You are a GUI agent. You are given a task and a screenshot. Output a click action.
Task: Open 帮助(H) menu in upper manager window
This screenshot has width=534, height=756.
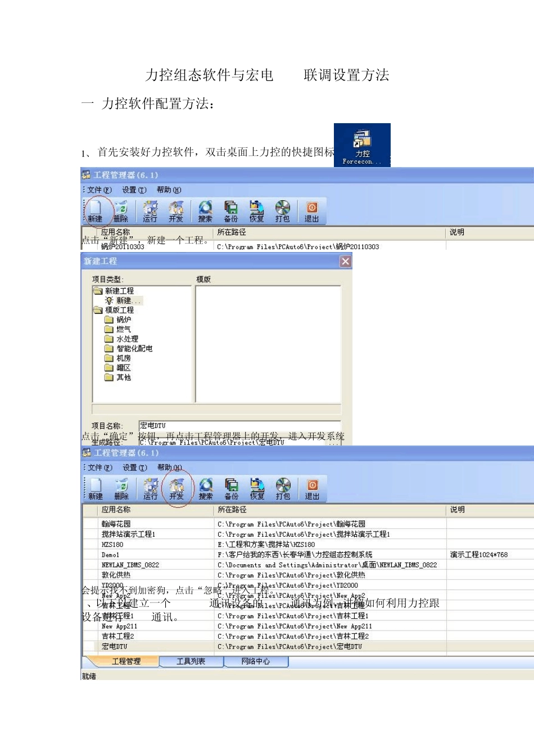click(169, 190)
